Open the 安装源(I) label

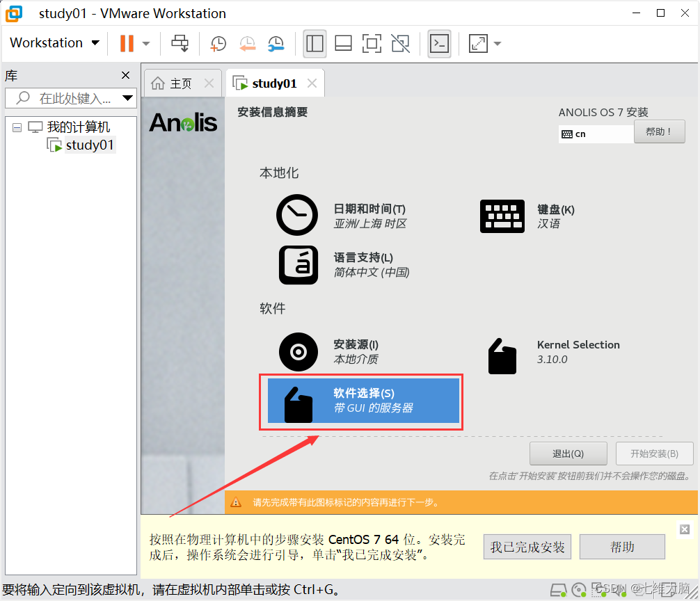(x=356, y=344)
